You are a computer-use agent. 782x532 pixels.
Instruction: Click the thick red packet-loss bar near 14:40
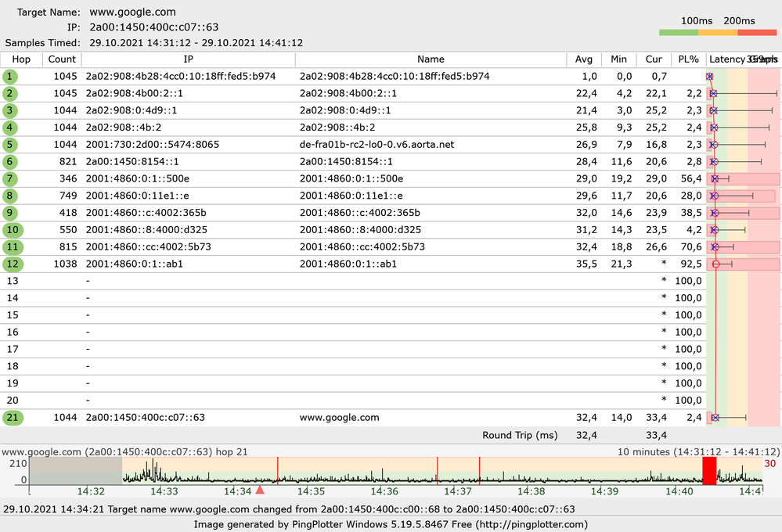click(x=709, y=471)
